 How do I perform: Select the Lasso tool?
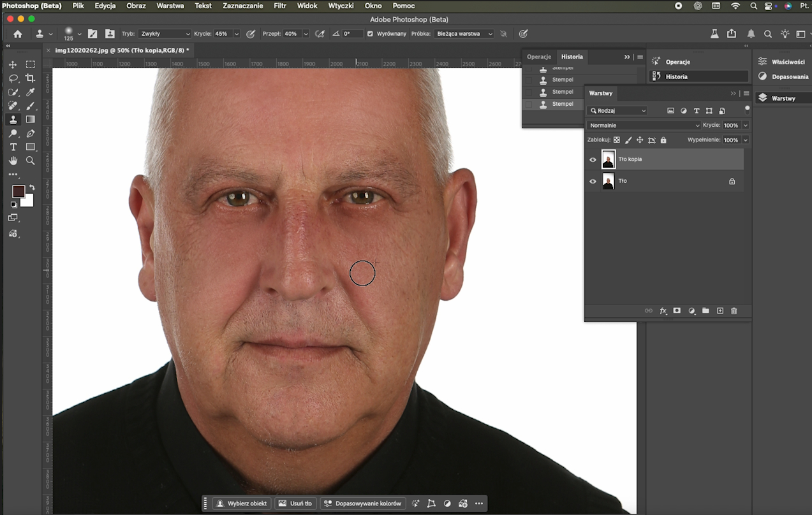pyautogui.click(x=13, y=78)
